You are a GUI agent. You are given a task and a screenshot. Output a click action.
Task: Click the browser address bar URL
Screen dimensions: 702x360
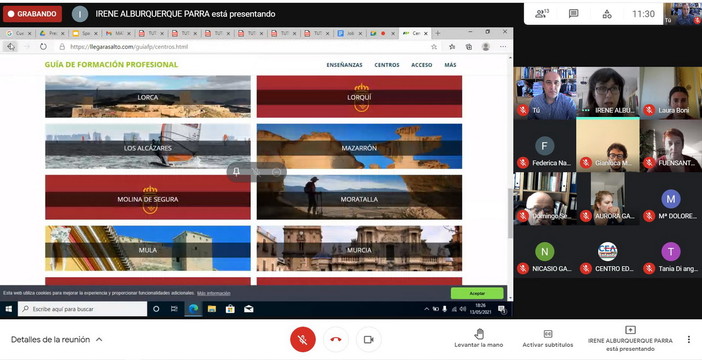coord(129,47)
